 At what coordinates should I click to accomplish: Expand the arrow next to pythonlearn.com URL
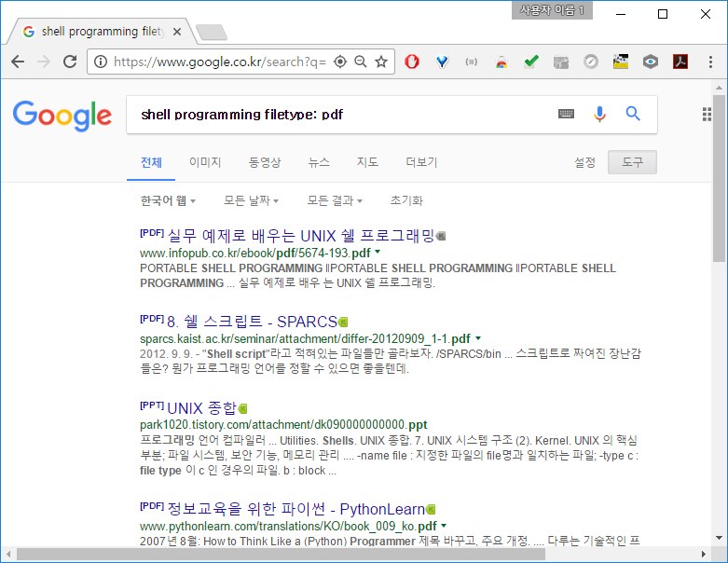tap(444, 526)
